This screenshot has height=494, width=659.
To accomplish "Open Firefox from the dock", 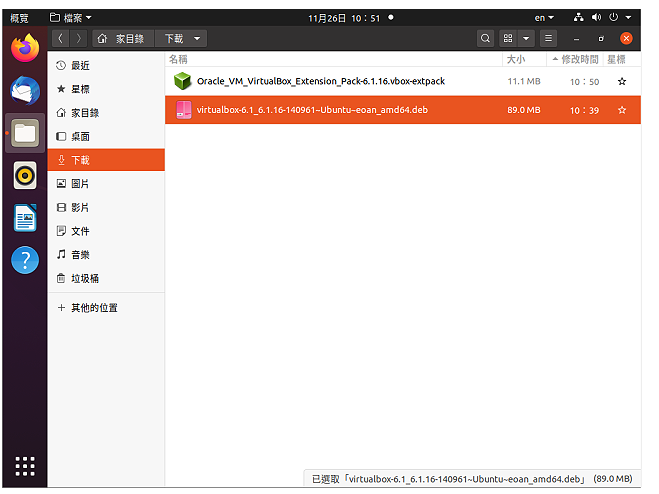I will tap(25, 48).
